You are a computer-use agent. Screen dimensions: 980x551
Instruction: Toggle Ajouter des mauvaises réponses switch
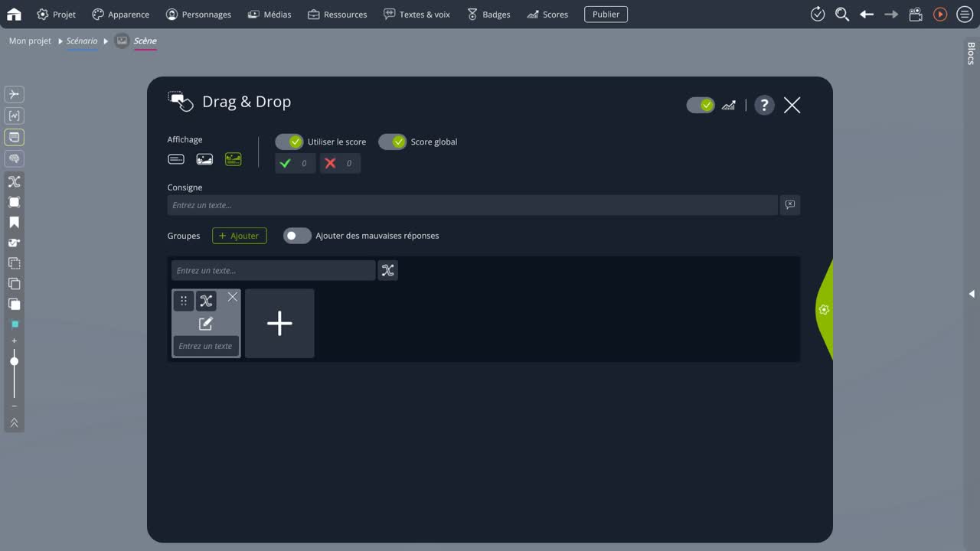pyautogui.click(x=297, y=236)
